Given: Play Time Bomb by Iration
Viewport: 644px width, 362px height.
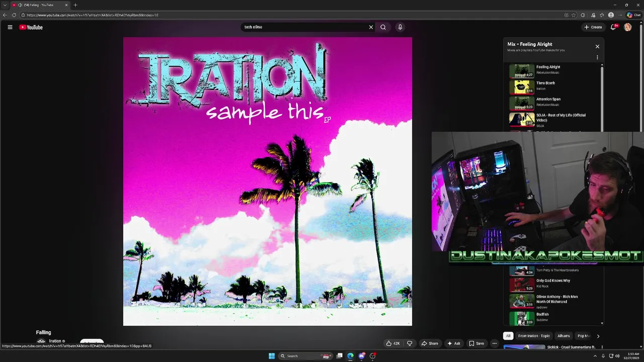Looking at the screenshot, I should click(553, 86).
